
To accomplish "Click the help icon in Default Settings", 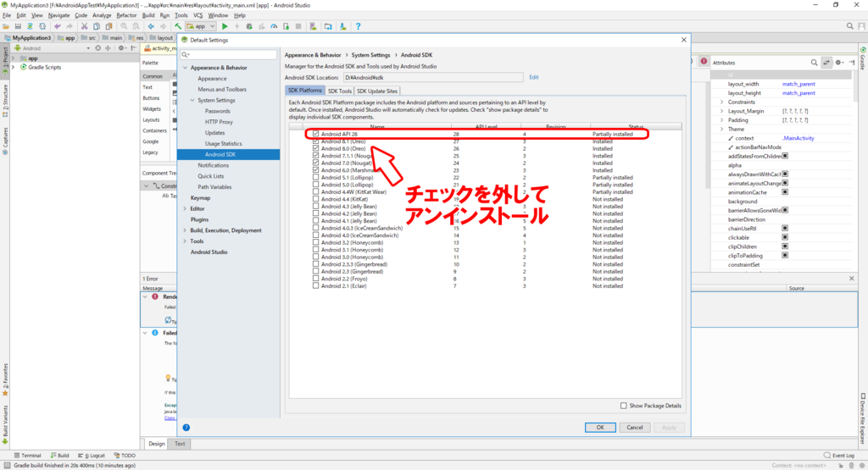I will click(x=186, y=428).
